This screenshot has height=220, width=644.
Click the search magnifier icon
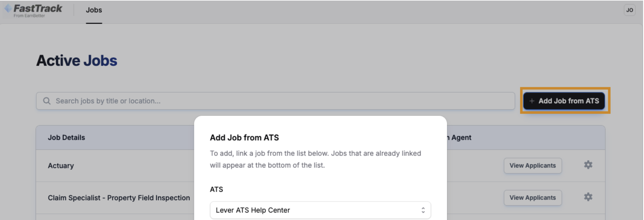click(47, 101)
